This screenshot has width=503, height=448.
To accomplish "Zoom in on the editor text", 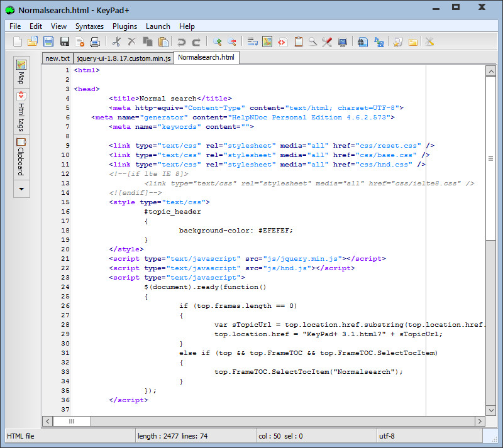I will (x=218, y=41).
